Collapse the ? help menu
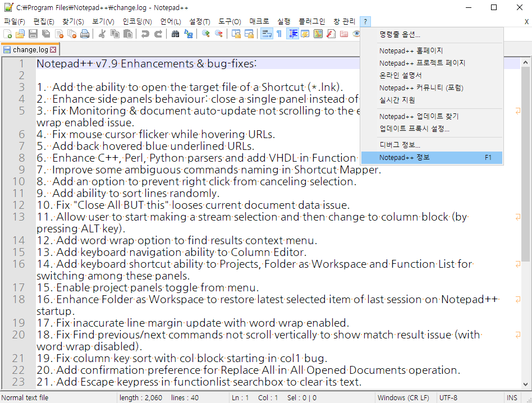The image size is (532, 403). point(365,22)
